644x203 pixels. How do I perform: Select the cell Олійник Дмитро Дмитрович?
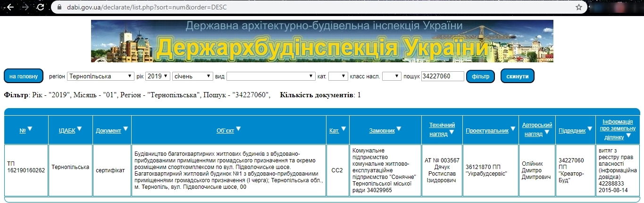(x=537, y=170)
